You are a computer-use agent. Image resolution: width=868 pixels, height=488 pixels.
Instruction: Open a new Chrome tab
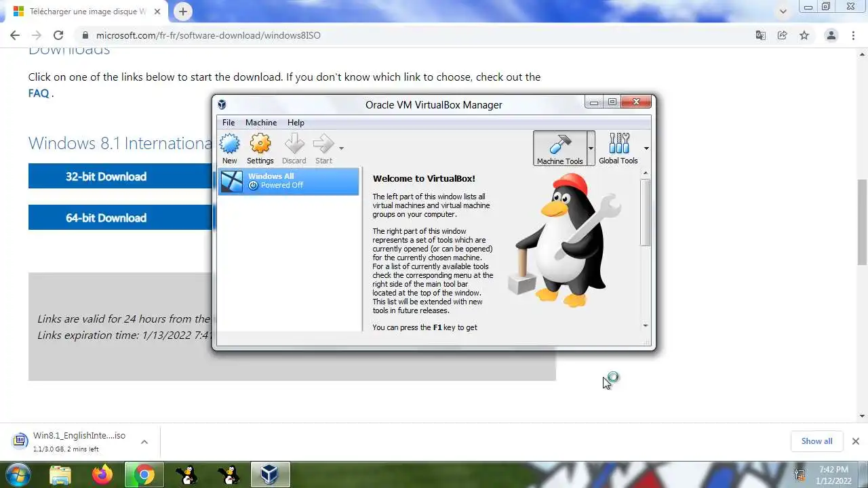click(183, 12)
